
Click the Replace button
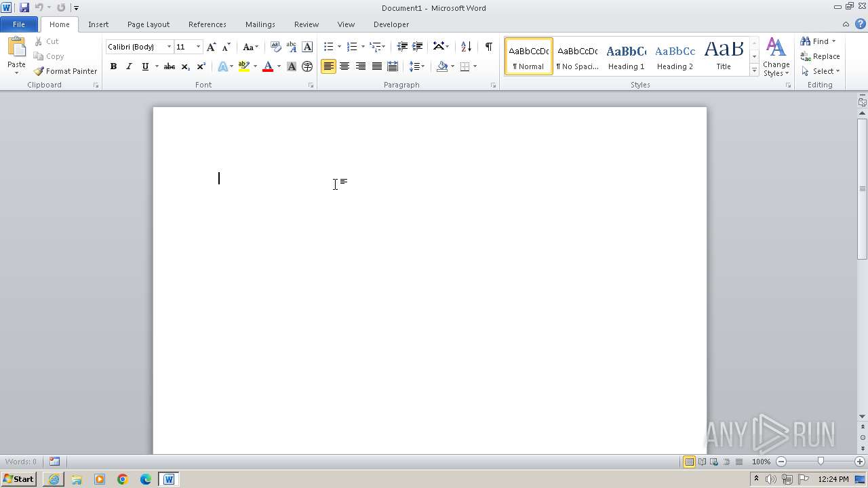[821, 56]
